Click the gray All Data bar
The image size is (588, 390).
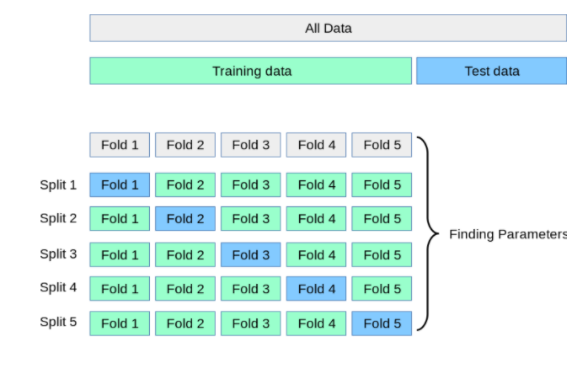pos(328,28)
